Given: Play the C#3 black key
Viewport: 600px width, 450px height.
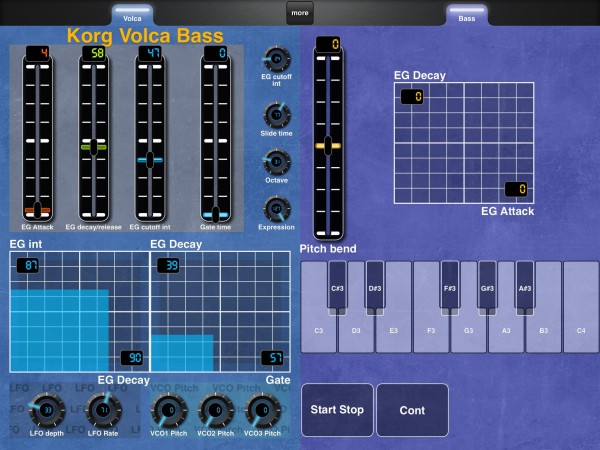Looking at the screenshot, I should coord(337,286).
